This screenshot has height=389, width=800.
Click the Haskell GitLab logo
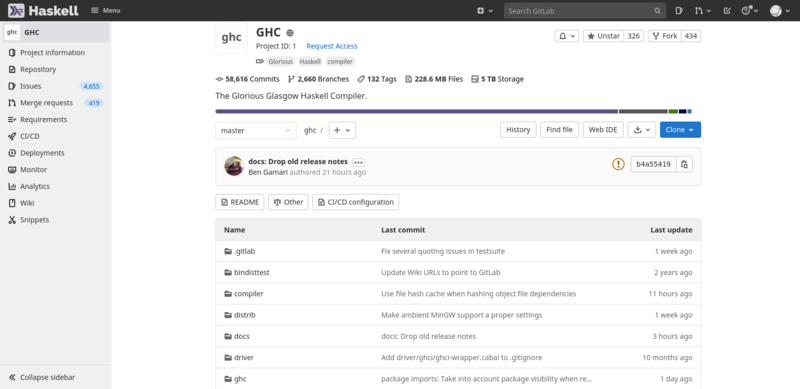[x=43, y=10]
